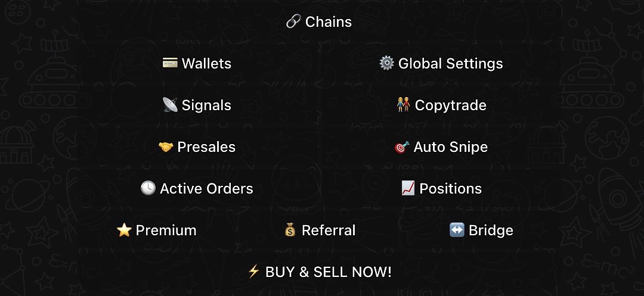Go to the Auto Snipe label
Screen dimensions: 644x296
(x=450, y=147)
